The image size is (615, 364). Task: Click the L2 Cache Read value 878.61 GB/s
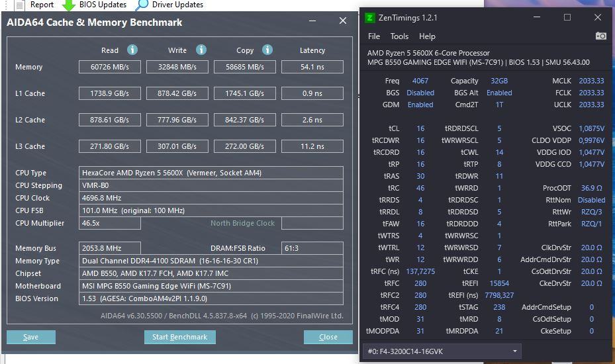[x=110, y=120]
